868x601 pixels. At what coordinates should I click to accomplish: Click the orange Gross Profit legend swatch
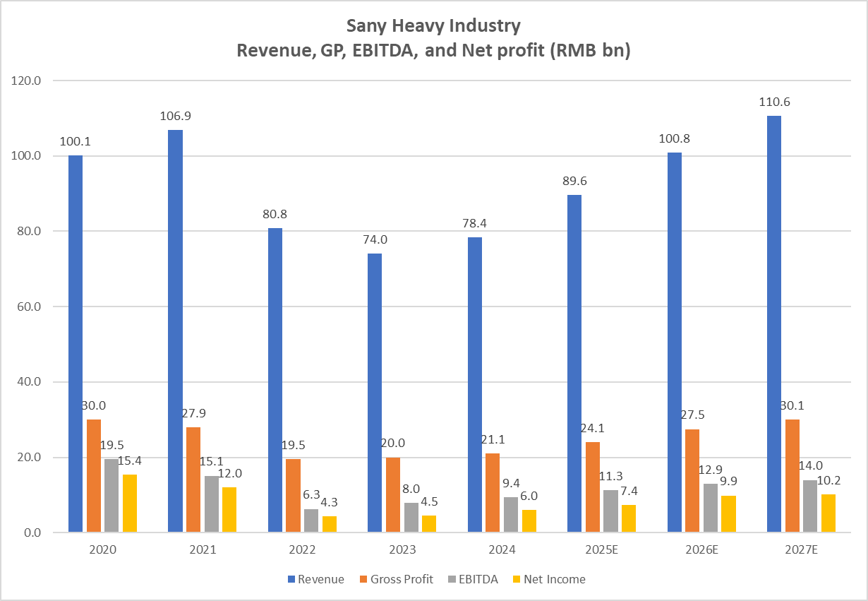click(363, 580)
